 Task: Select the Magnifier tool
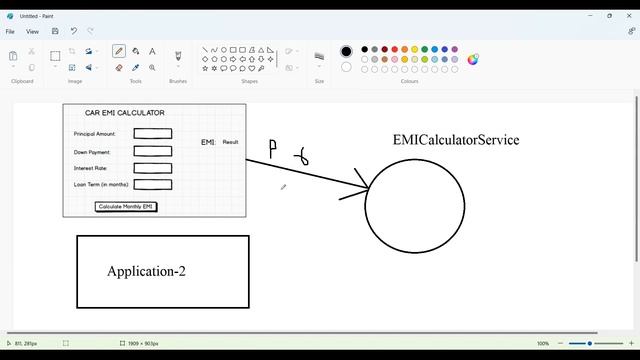point(152,68)
